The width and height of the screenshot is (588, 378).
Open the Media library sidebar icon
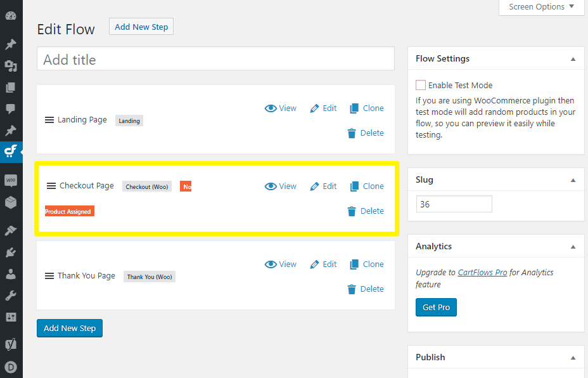[x=11, y=66]
